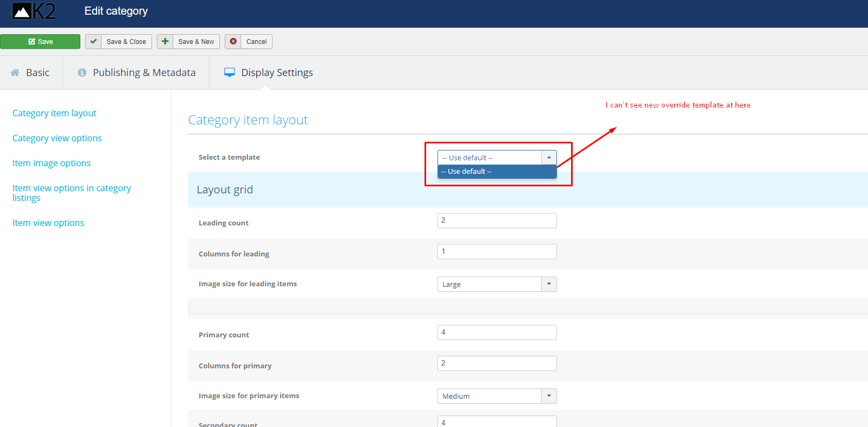Click the Leading count input field
This screenshot has width=868, height=427.
(497, 221)
